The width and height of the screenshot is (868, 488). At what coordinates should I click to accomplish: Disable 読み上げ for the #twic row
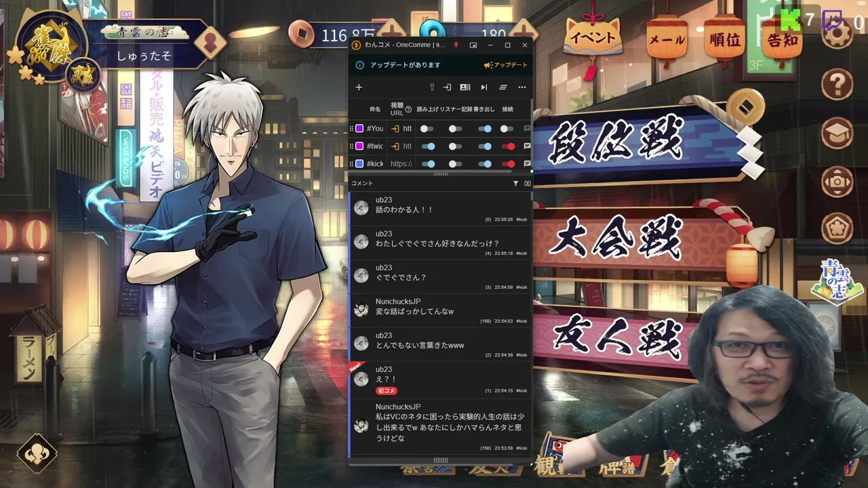tap(428, 146)
